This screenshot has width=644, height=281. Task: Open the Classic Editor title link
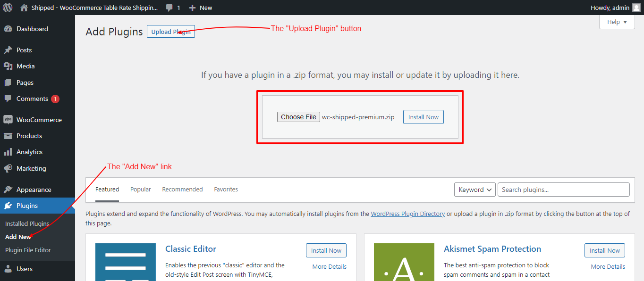(191, 249)
